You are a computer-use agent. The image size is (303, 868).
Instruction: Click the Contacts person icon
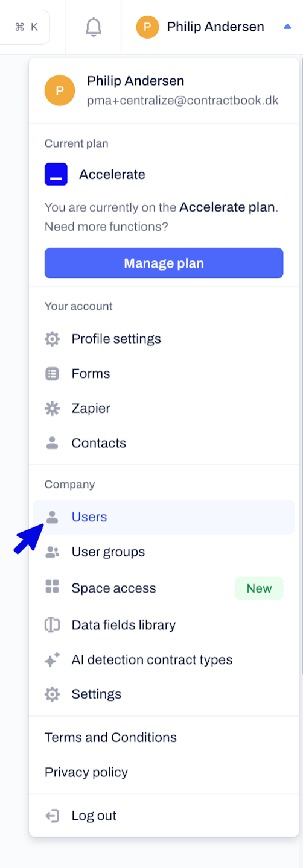[53, 443]
